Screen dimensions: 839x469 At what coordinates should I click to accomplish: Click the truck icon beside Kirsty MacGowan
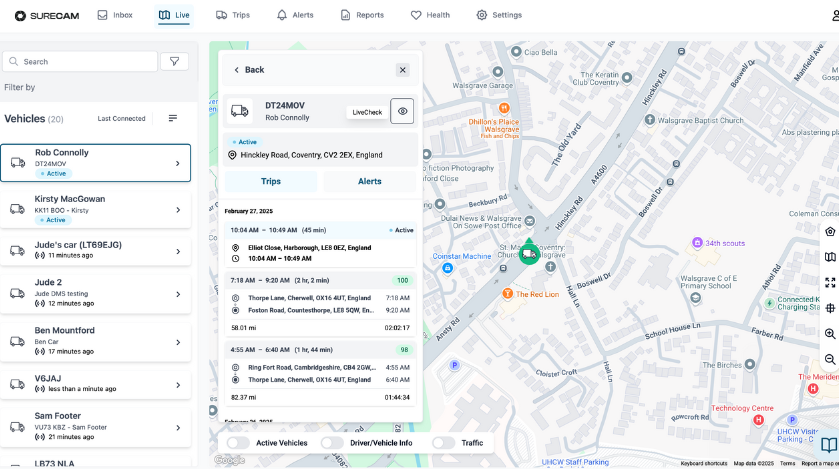click(x=18, y=209)
